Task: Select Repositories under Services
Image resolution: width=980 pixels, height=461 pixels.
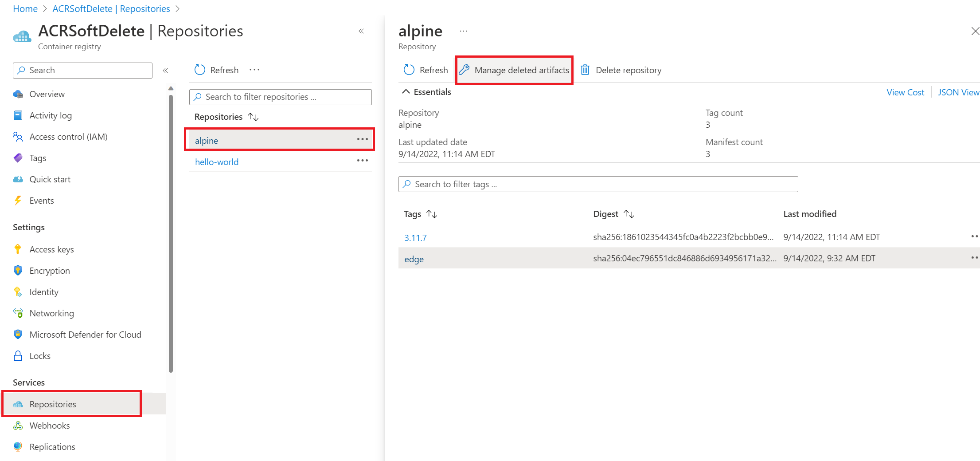Action: point(53,404)
